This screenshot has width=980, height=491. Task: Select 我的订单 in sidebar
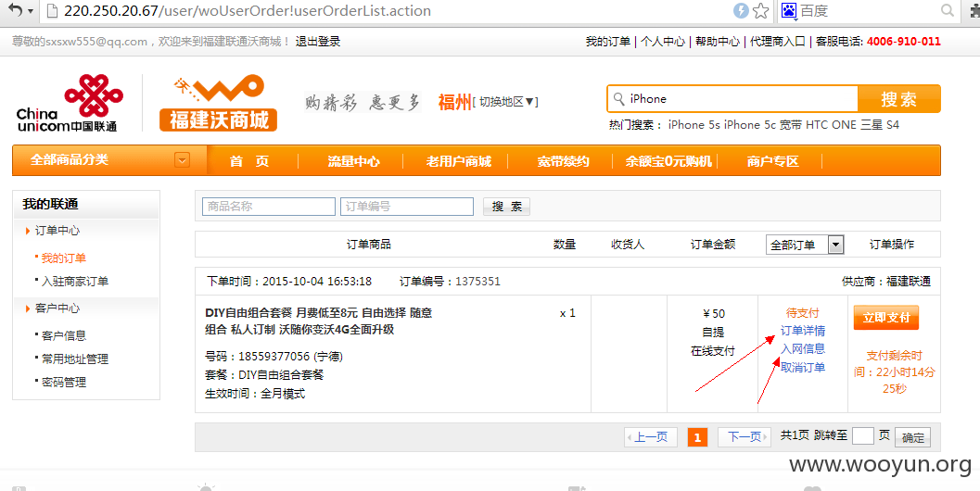point(63,258)
